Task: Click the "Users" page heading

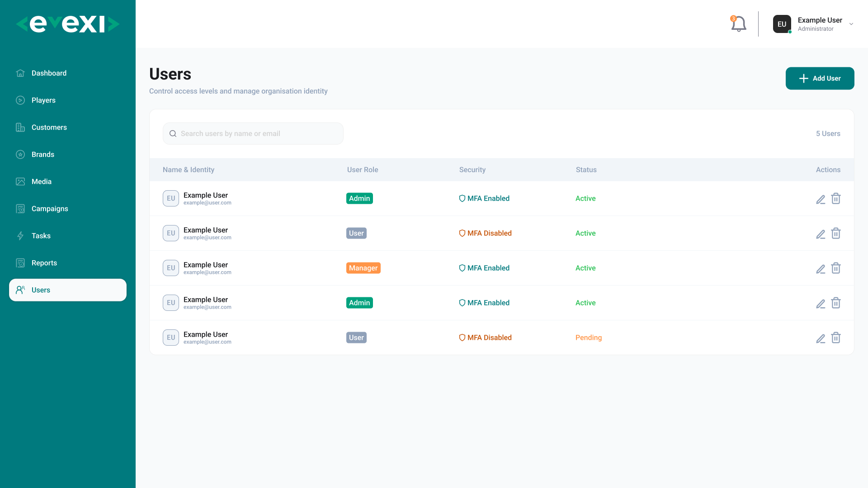Action: 170,74
